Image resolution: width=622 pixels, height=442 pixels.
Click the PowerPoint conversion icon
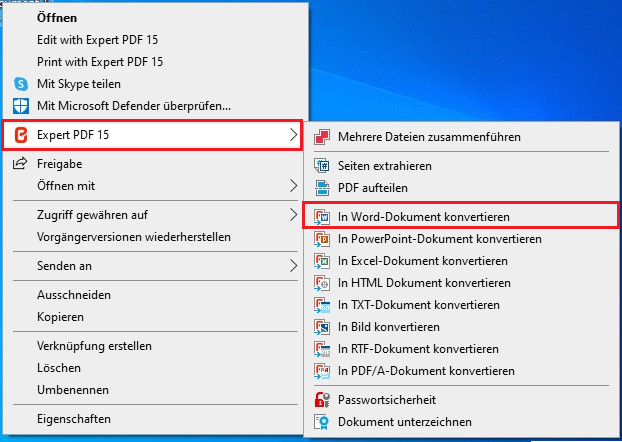tap(322, 239)
